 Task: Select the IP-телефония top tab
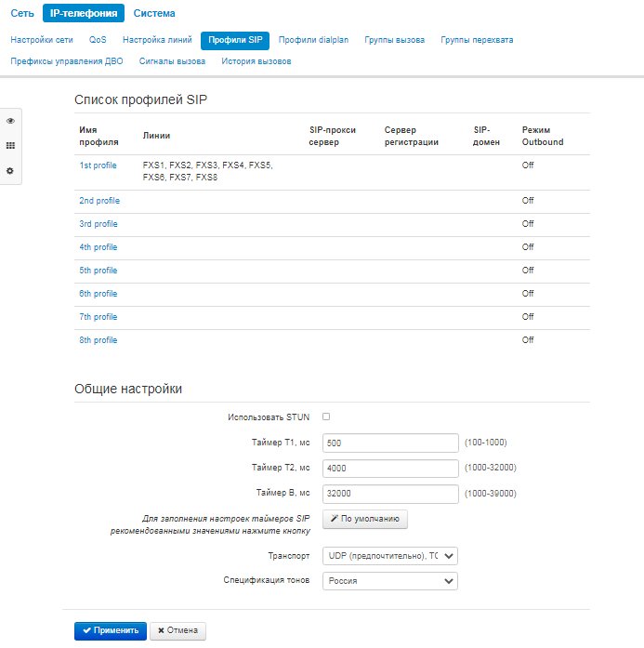[84, 13]
